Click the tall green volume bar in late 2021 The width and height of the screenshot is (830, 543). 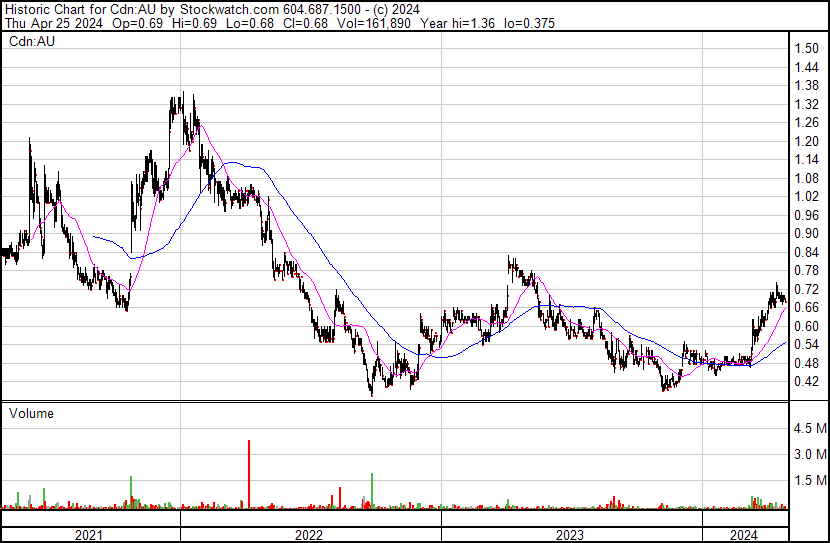point(131,492)
